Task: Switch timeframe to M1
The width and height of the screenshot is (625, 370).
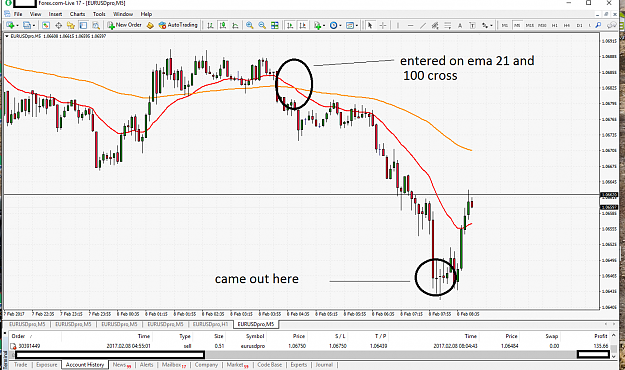Action: click(x=505, y=25)
